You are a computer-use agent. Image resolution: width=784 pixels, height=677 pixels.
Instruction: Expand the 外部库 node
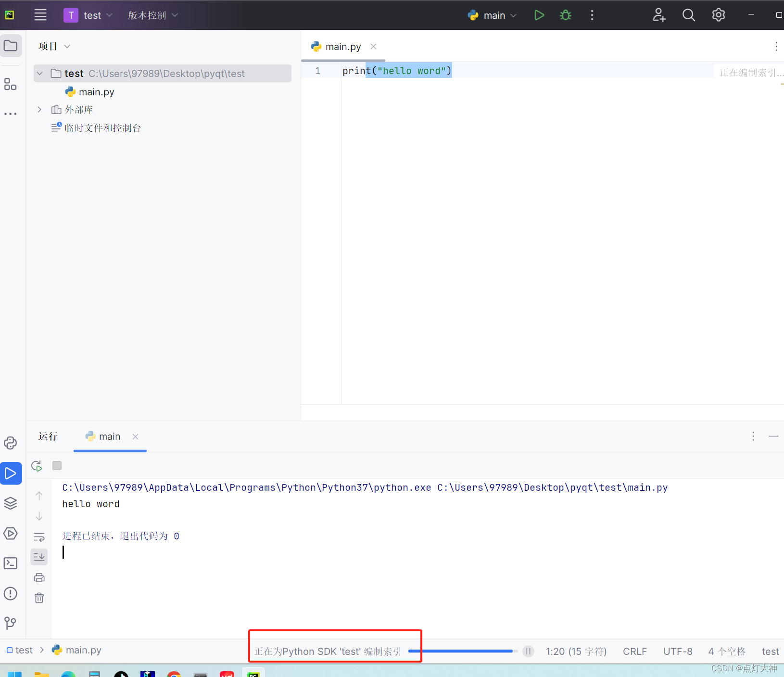39,110
